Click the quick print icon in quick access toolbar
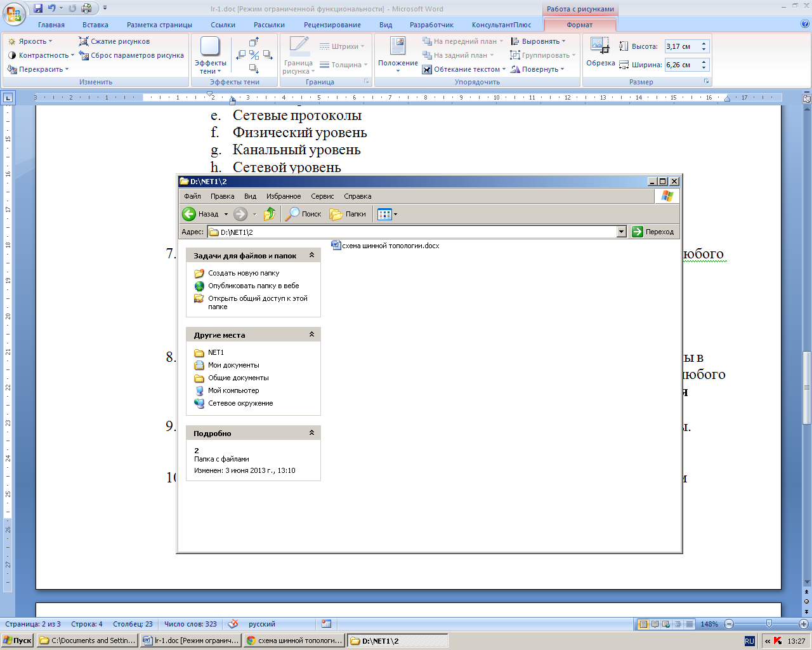The image size is (812, 650). (87, 8)
